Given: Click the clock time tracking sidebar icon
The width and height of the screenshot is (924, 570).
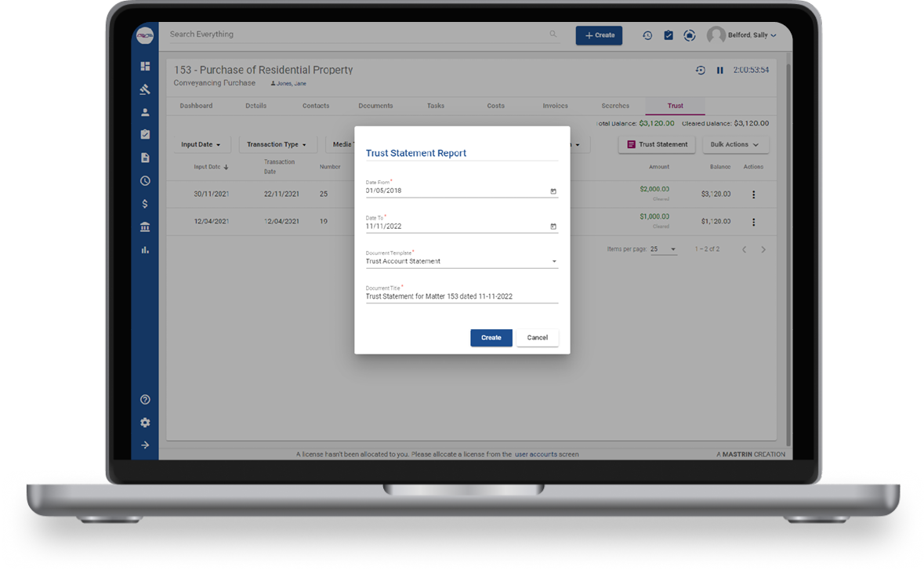Looking at the screenshot, I should (145, 181).
